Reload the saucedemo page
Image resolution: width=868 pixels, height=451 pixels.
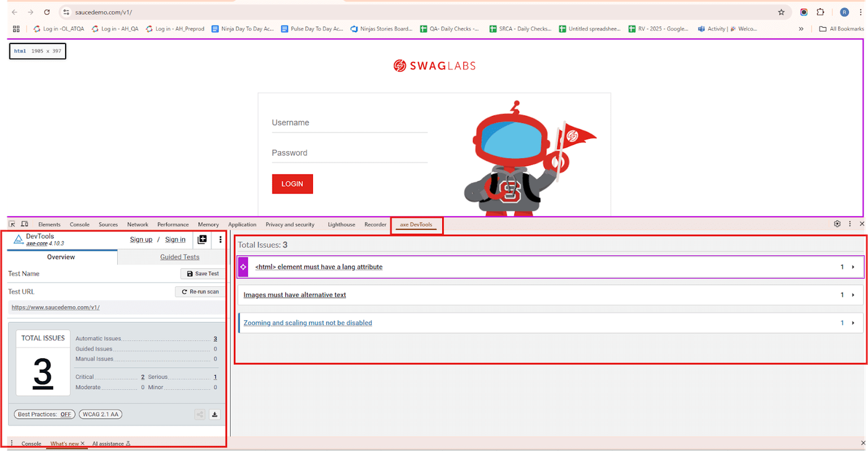click(47, 12)
